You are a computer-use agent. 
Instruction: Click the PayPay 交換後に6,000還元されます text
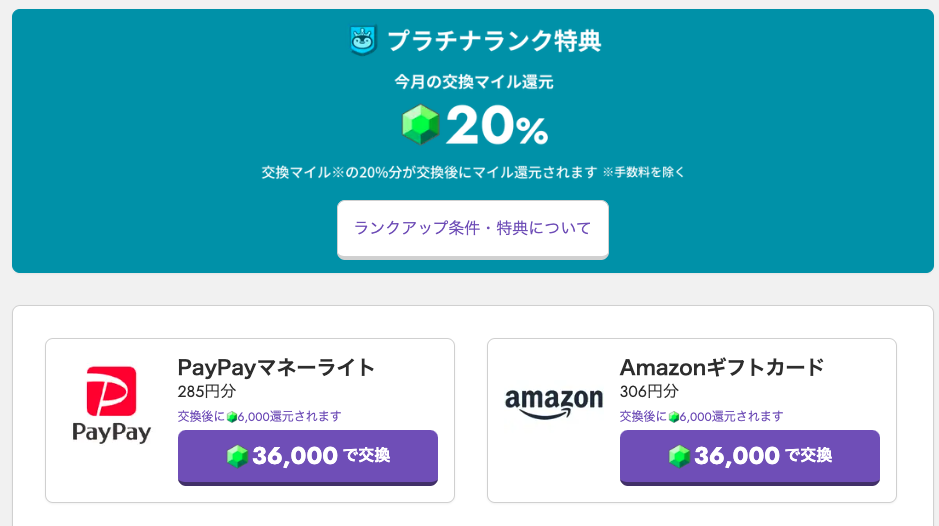(x=259, y=416)
